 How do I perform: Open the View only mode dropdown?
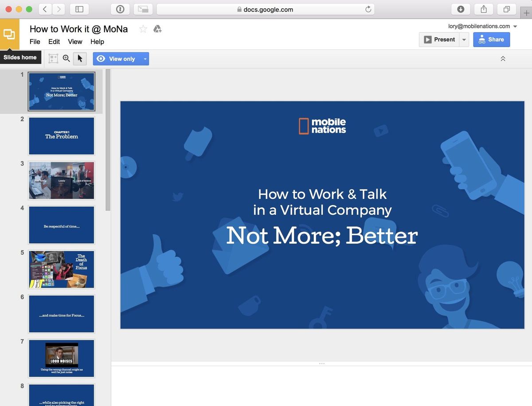[121, 59]
